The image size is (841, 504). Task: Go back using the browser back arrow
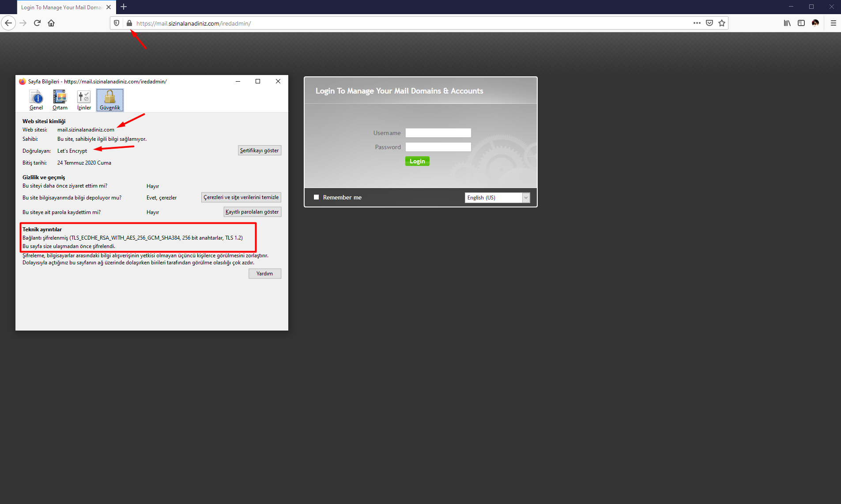pos(8,23)
